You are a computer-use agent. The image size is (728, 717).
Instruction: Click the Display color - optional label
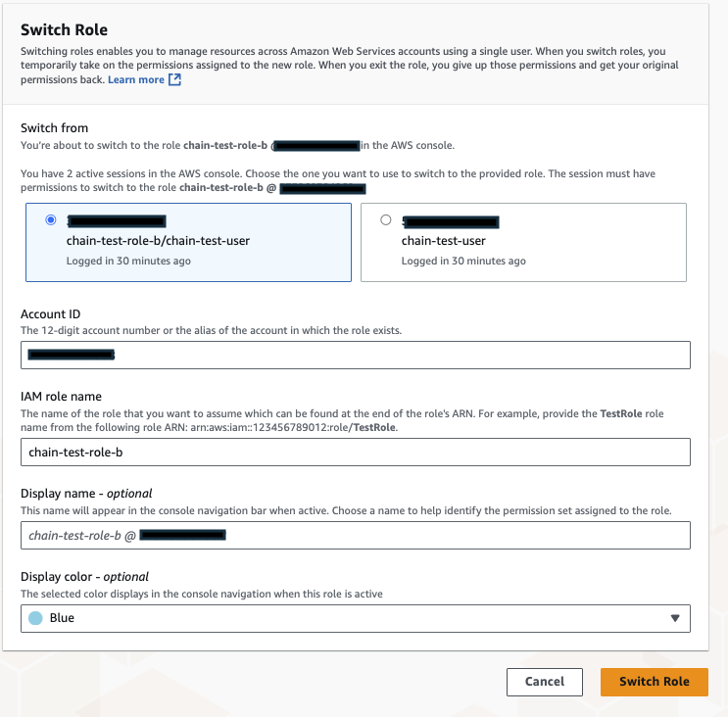[x=84, y=577]
